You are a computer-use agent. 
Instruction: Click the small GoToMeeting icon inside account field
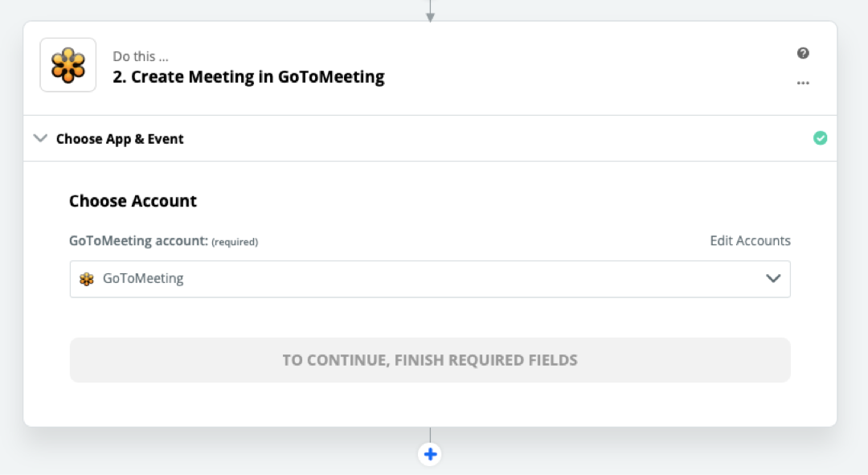pos(87,279)
